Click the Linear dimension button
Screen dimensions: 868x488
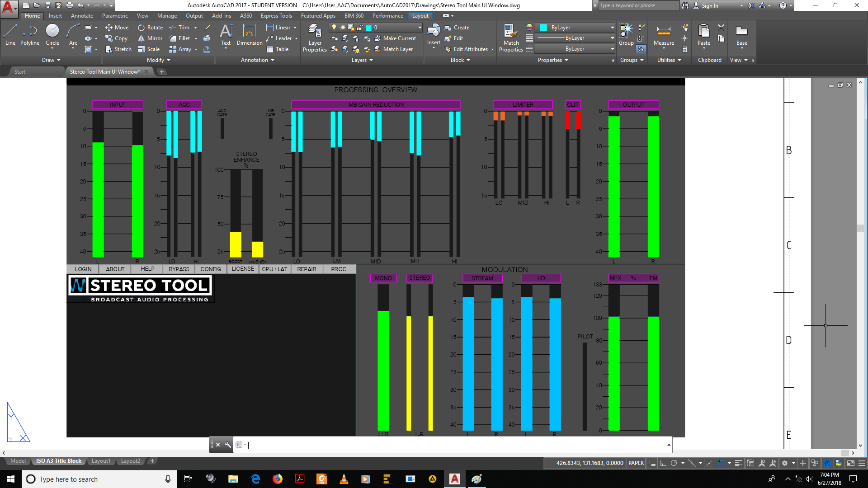point(278,28)
